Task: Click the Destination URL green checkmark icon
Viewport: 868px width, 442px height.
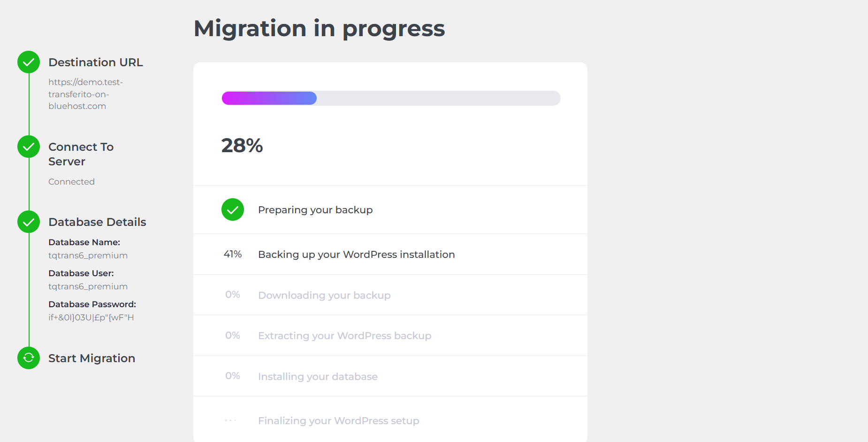Action: [29, 62]
